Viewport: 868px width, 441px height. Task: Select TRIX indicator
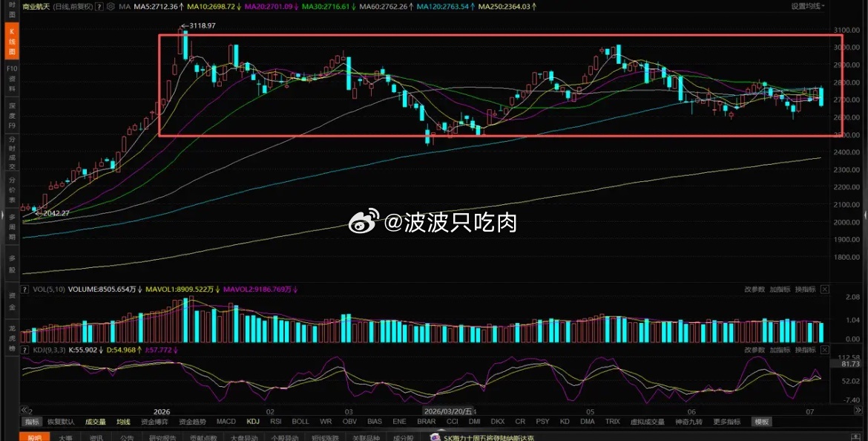pos(612,422)
